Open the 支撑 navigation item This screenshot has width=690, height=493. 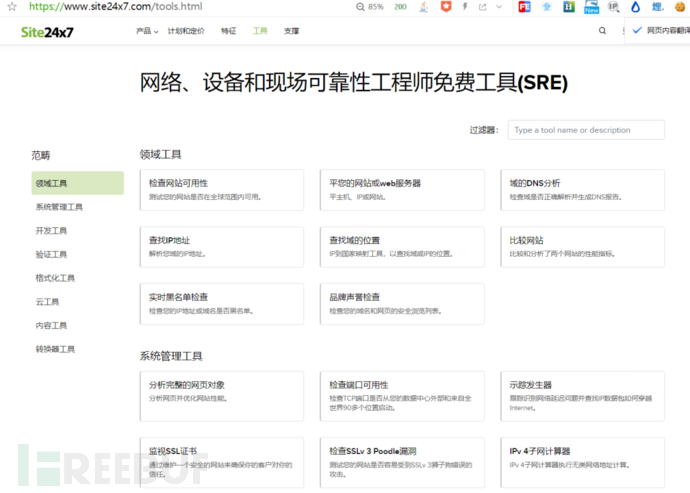291,31
